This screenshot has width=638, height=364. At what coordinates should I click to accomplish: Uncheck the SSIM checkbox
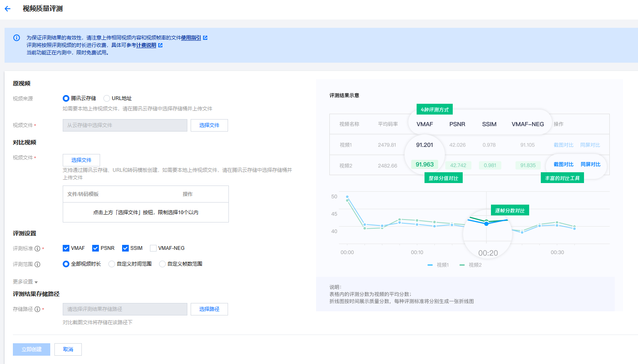125,248
